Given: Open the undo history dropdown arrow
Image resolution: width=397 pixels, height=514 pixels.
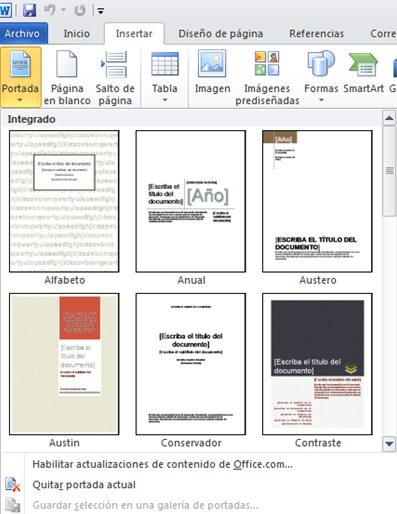Looking at the screenshot, I should coord(63,10).
